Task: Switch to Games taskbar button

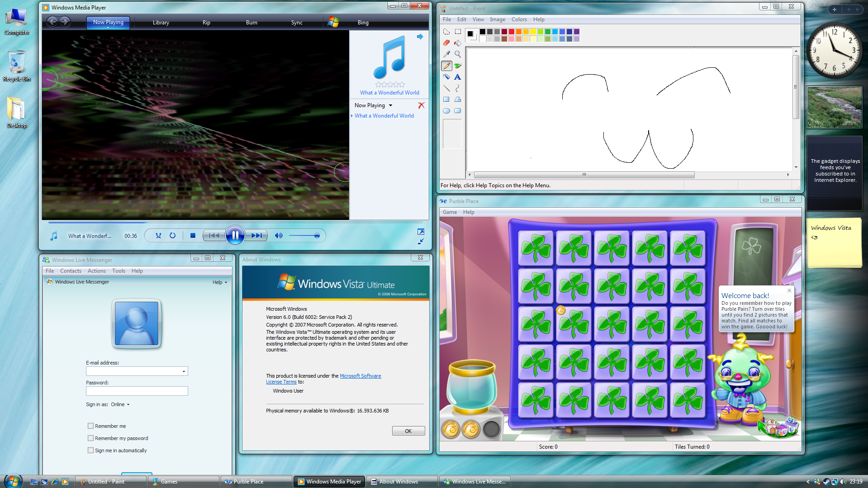Action: [x=183, y=482]
